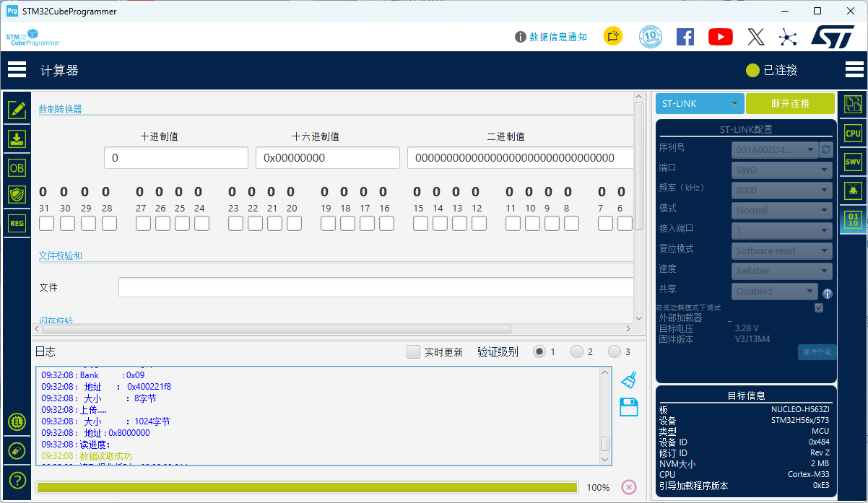The image size is (868, 503).
Task: Open the topmost right sidebar document icon
Action: [x=854, y=105]
